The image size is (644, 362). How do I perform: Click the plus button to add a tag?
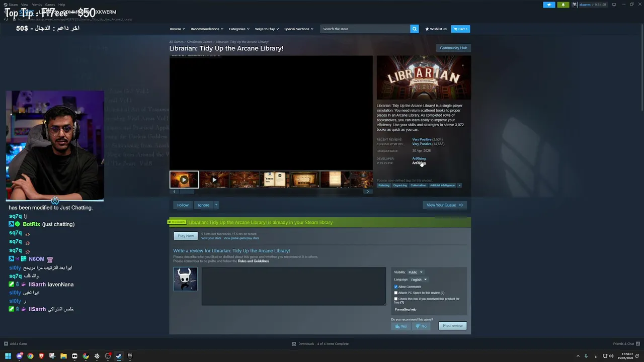click(x=459, y=186)
